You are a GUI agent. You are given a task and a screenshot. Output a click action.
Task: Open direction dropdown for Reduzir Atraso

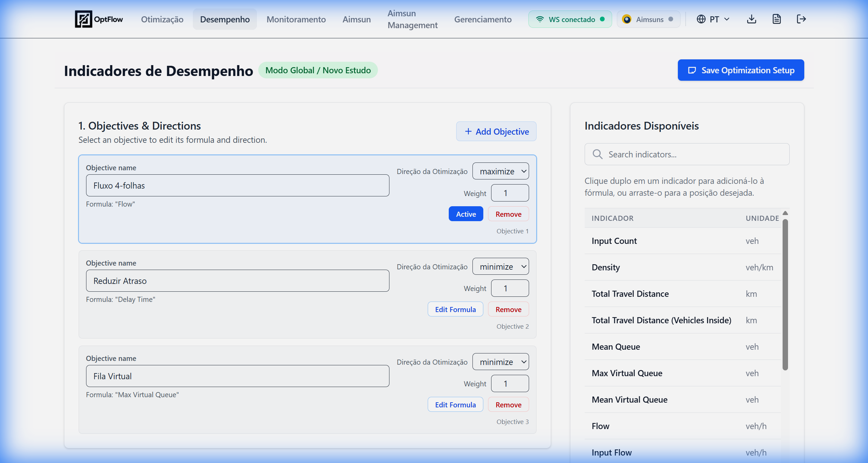click(x=501, y=267)
